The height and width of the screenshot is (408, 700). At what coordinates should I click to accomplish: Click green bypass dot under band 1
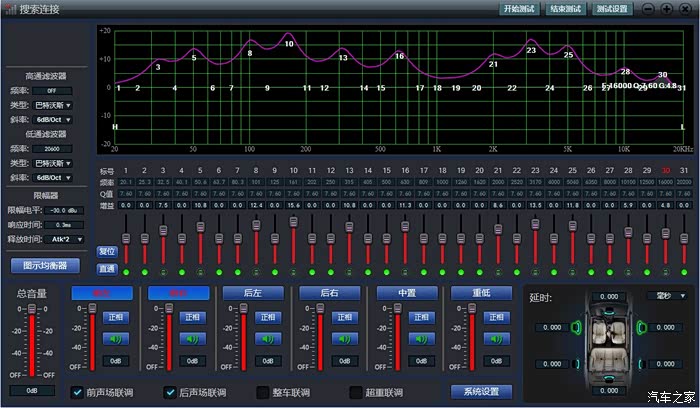tap(126, 272)
